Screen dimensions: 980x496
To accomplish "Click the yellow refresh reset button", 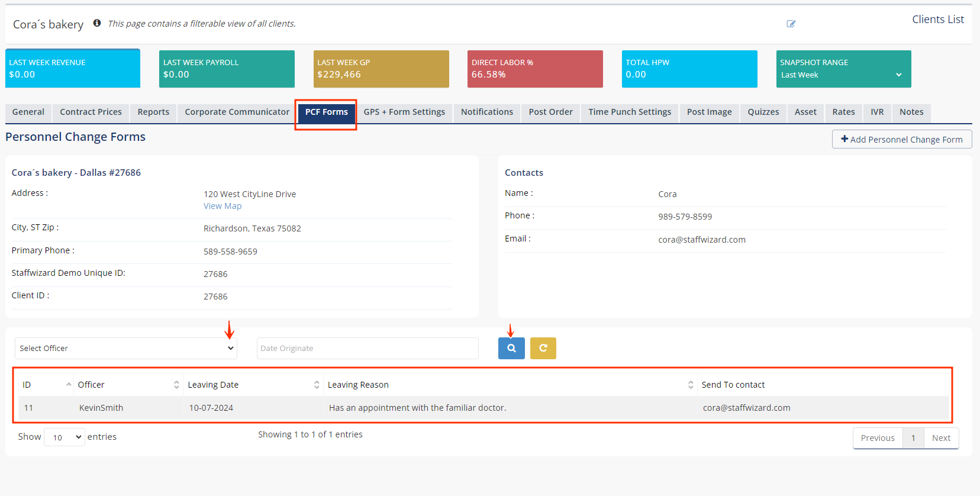I will 543,348.
